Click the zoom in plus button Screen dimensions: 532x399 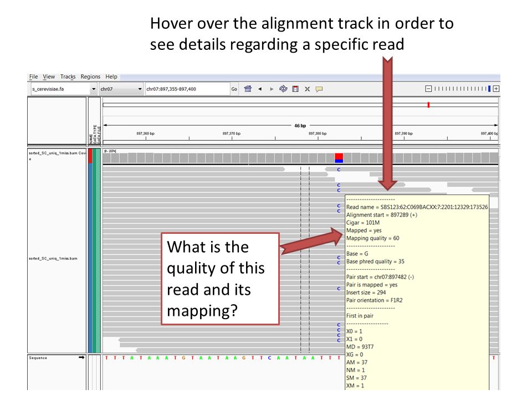[x=496, y=89]
